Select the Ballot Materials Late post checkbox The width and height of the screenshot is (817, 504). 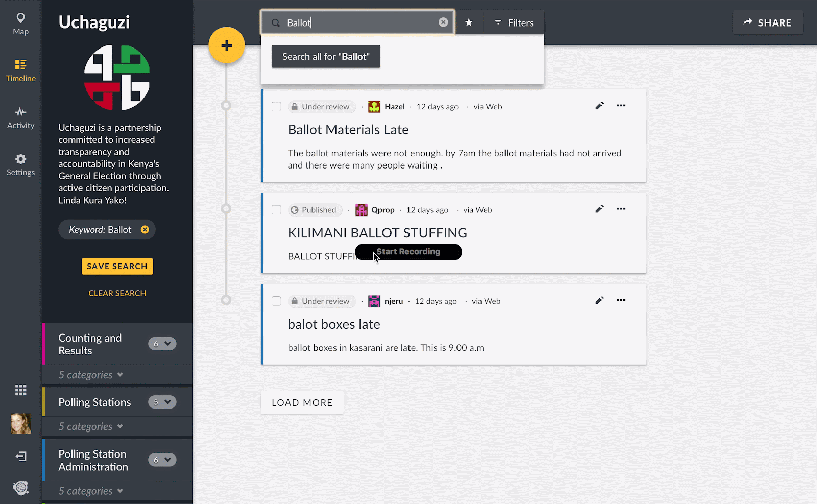tap(276, 106)
